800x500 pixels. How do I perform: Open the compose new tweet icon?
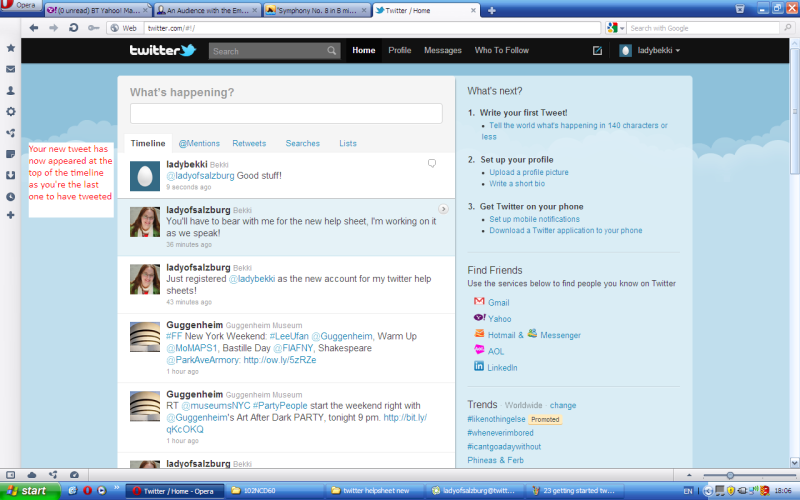tap(597, 51)
